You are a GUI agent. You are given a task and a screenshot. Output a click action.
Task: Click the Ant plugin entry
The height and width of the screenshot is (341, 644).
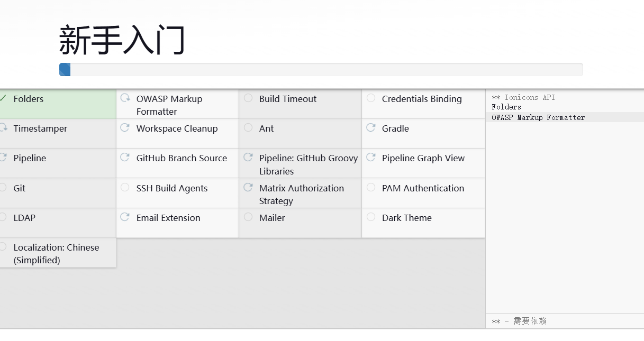[x=301, y=133]
